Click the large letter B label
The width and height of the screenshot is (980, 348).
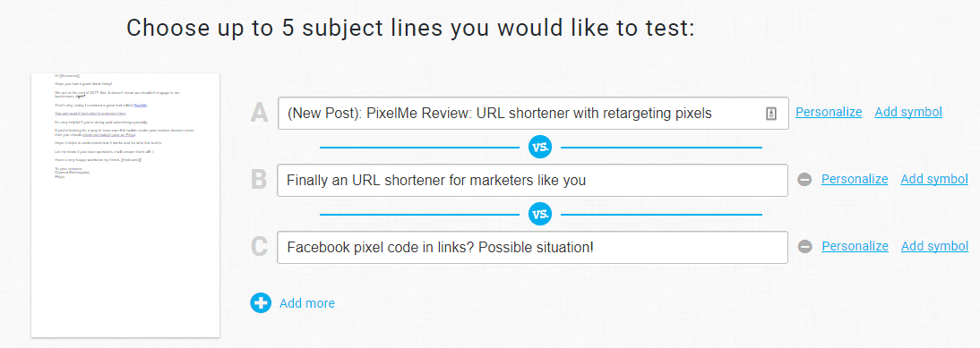(260, 180)
